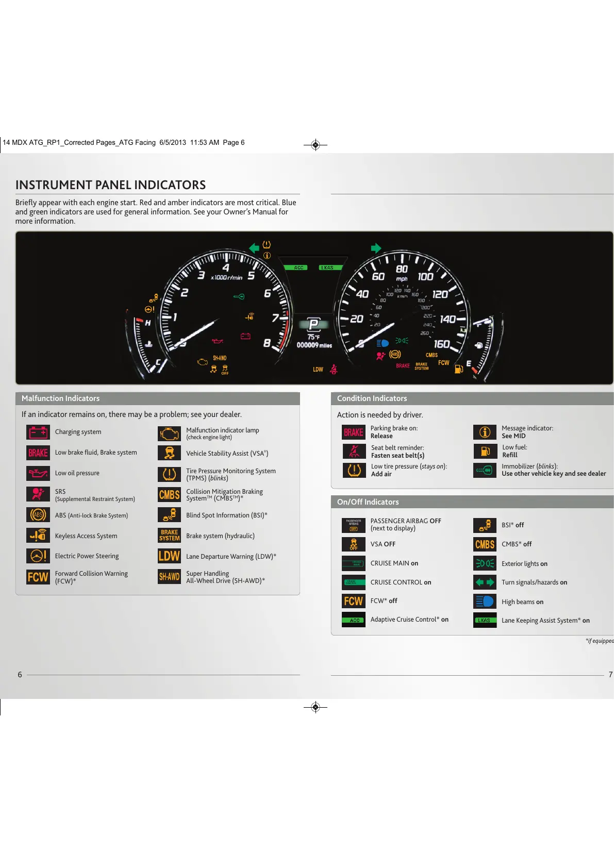Click the Parking brake on BRAKE icon
Image resolution: width=614 pixels, height=868 pixels.
point(354,432)
